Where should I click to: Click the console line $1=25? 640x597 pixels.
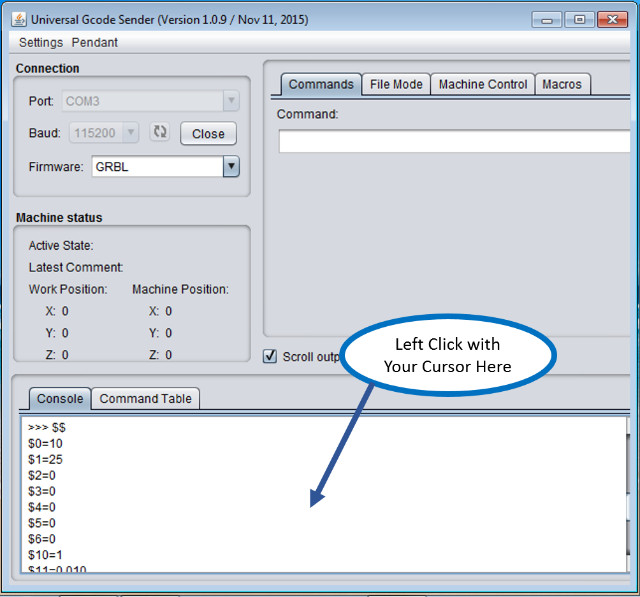click(45, 459)
